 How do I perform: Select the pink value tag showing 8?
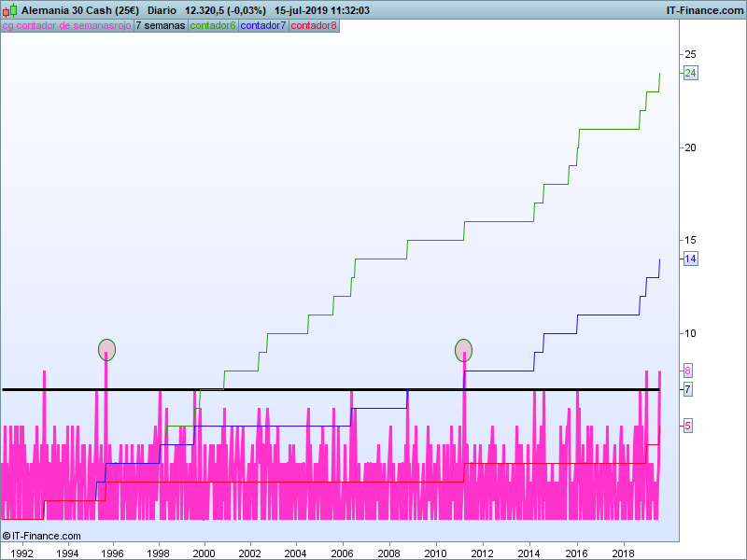click(x=688, y=370)
